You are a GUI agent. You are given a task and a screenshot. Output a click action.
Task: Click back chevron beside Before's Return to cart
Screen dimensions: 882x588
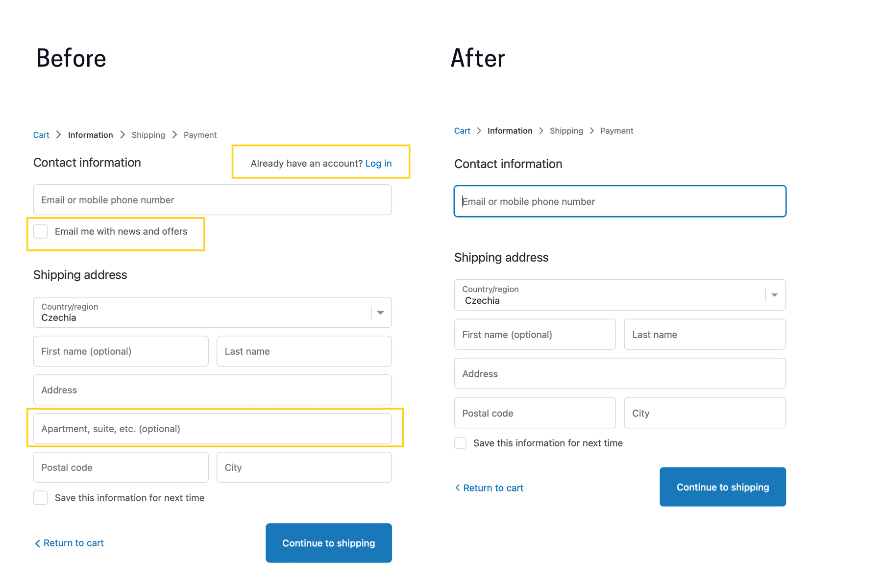[37, 543]
